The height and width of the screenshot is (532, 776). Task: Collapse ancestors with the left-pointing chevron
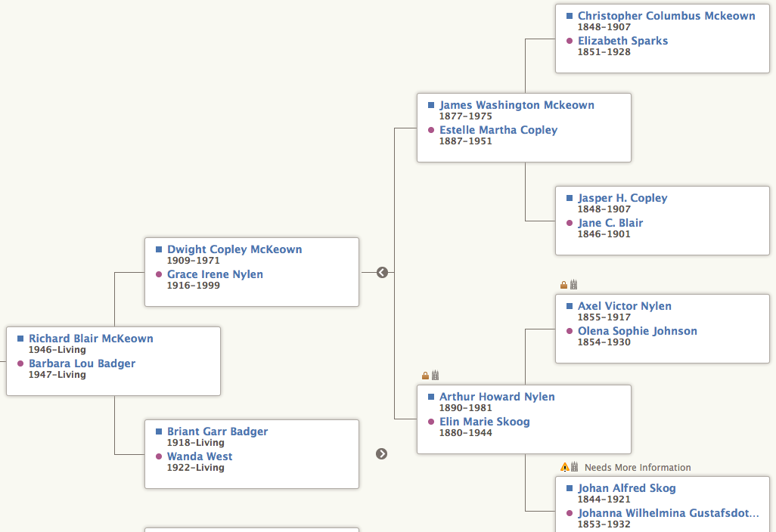pyautogui.click(x=382, y=272)
